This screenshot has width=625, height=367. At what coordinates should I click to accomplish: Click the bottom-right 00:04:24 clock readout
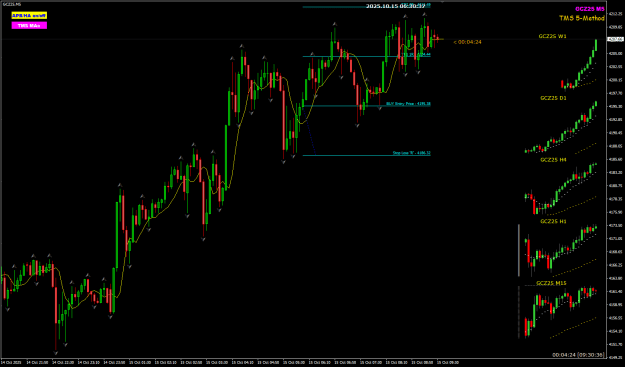(x=578, y=355)
